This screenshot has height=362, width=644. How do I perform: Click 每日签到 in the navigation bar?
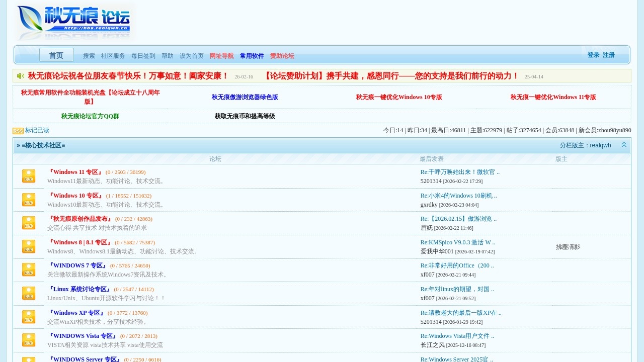[143, 56]
